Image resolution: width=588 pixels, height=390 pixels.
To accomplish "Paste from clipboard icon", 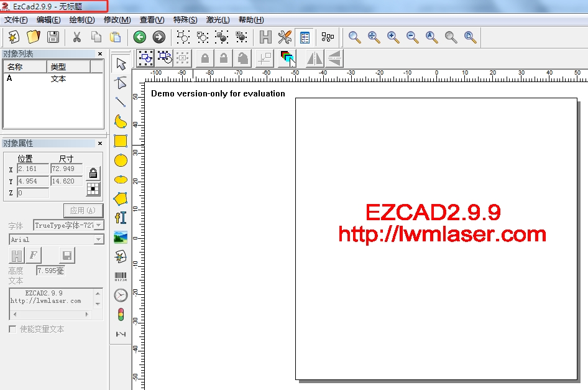I will (x=116, y=37).
